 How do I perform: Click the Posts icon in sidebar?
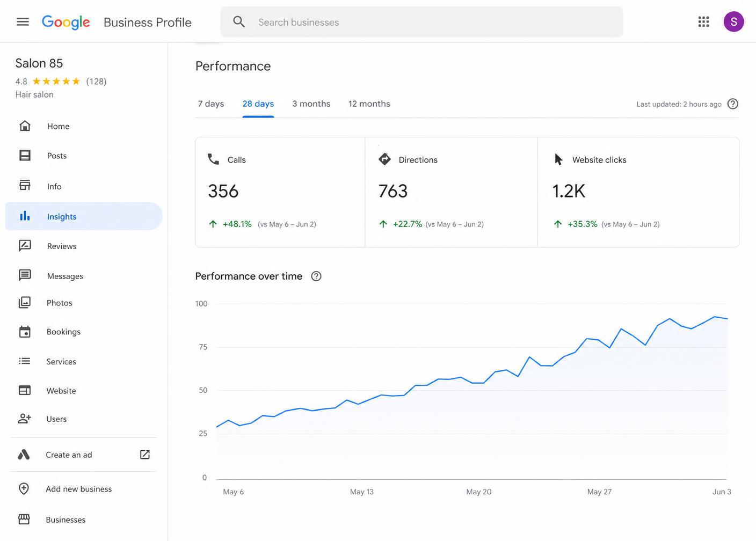point(25,155)
